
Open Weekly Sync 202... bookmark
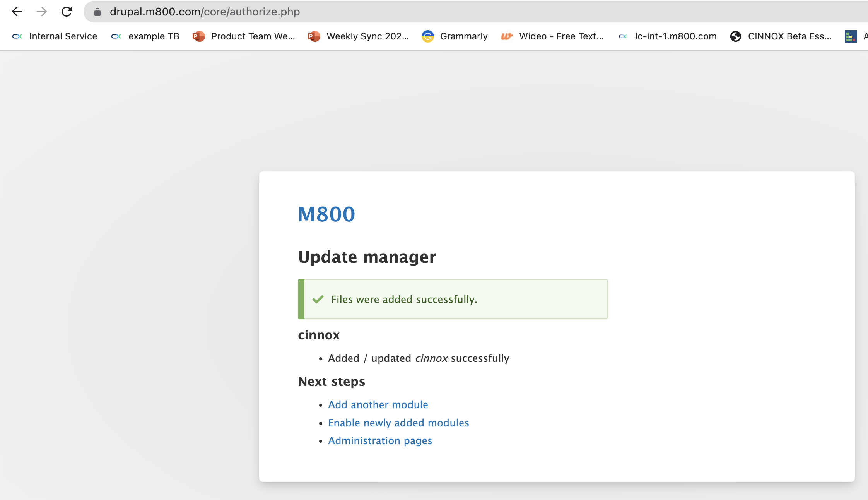359,36
